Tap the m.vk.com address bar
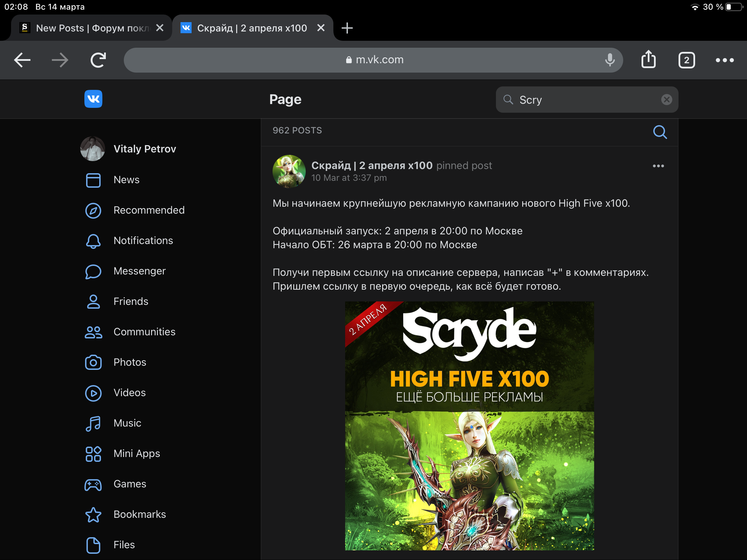This screenshot has height=560, width=747. 373,60
